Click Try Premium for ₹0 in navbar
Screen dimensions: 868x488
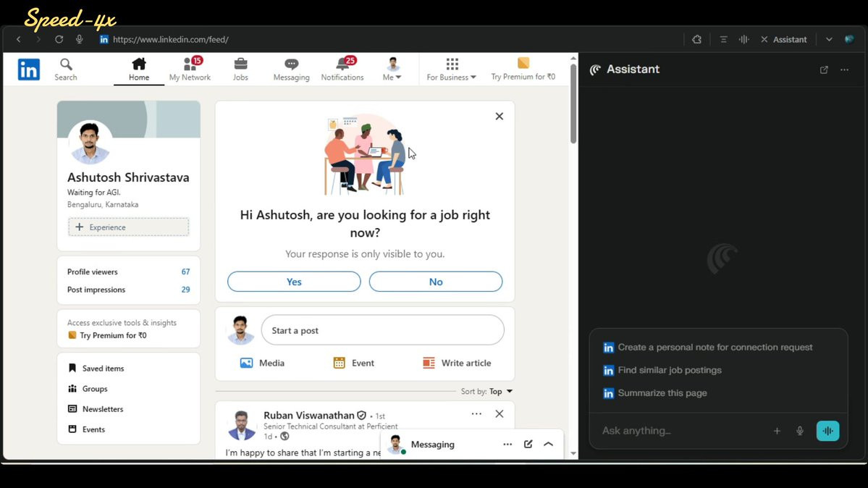pyautogui.click(x=523, y=70)
